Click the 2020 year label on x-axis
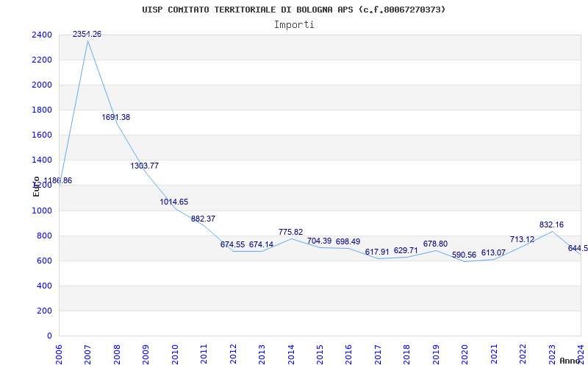The width and height of the screenshot is (588, 368). [465, 355]
